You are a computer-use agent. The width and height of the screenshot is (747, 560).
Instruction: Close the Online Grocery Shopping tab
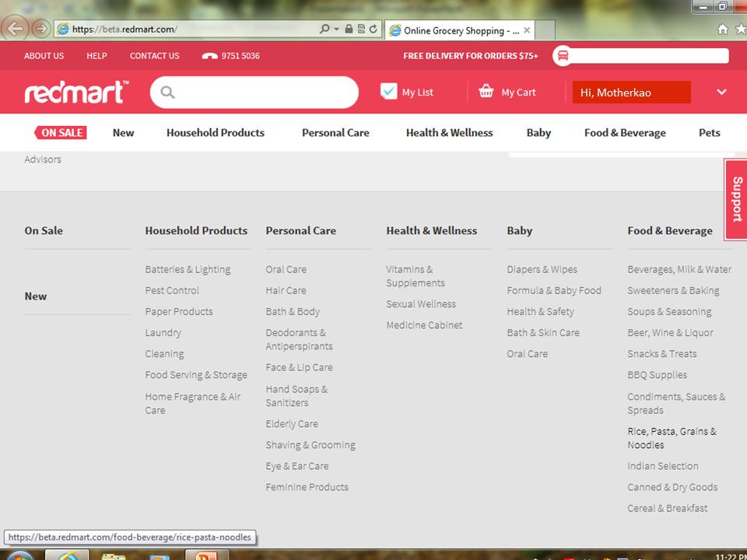(527, 30)
